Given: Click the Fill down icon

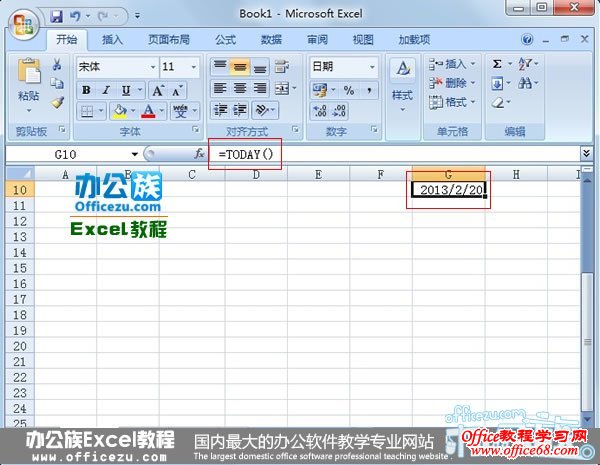Looking at the screenshot, I should 497,83.
